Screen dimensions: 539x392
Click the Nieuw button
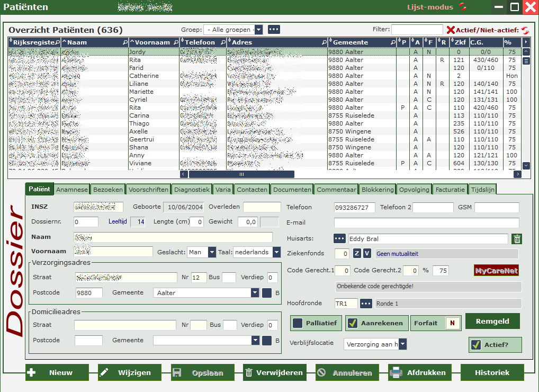click(x=57, y=372)
